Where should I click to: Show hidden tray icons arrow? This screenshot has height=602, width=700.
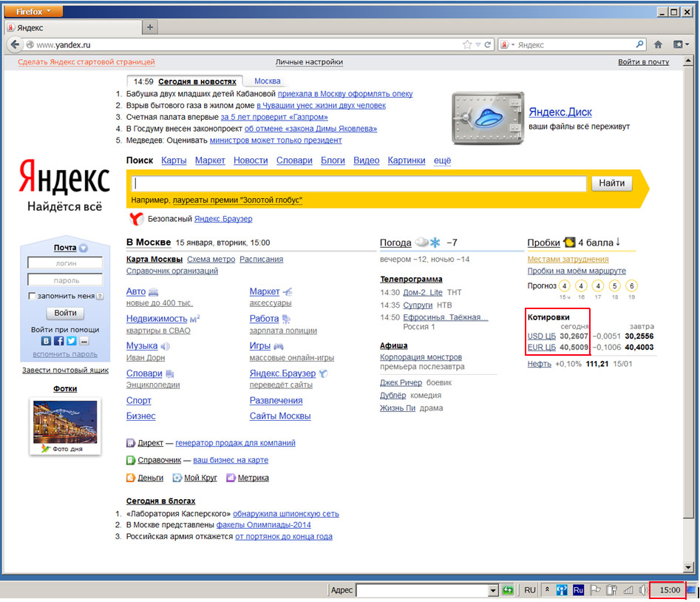547,589
